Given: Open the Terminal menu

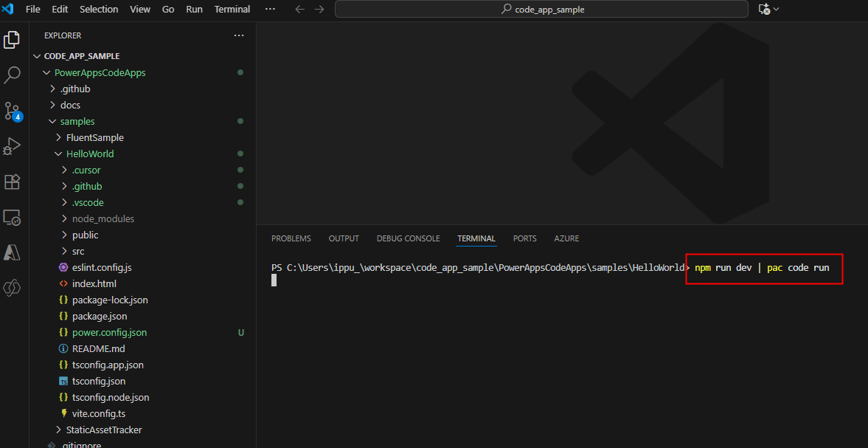Looking at the screenshot, I should pyautogui.click(x=232, y=10).
